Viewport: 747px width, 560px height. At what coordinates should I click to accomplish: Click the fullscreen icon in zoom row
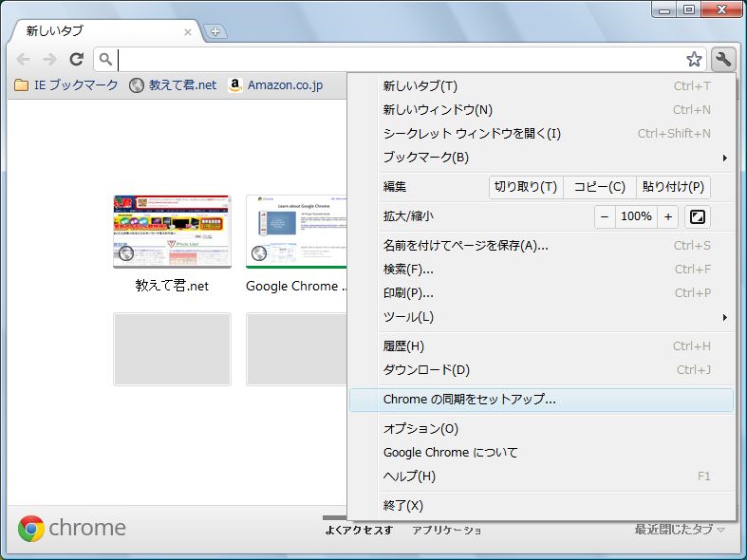click(698, 216)
